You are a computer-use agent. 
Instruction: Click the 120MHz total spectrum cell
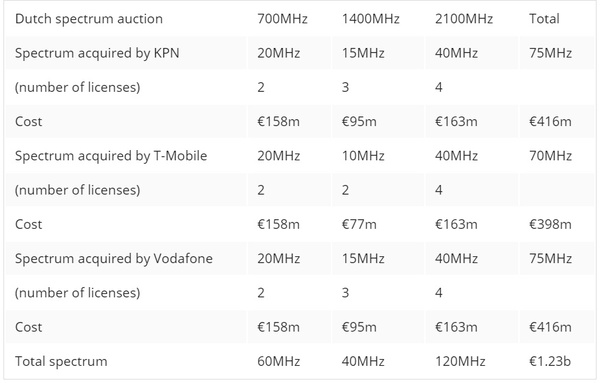point(460,361)
